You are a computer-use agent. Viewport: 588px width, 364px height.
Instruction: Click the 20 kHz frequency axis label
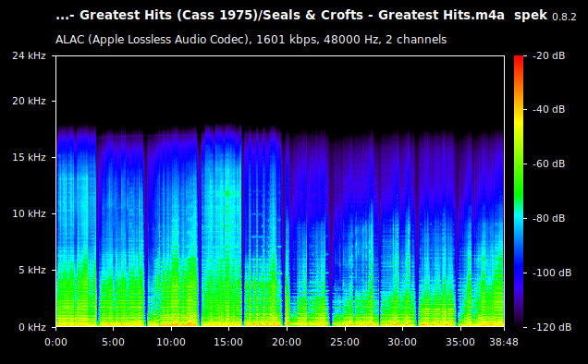point(29,102)
